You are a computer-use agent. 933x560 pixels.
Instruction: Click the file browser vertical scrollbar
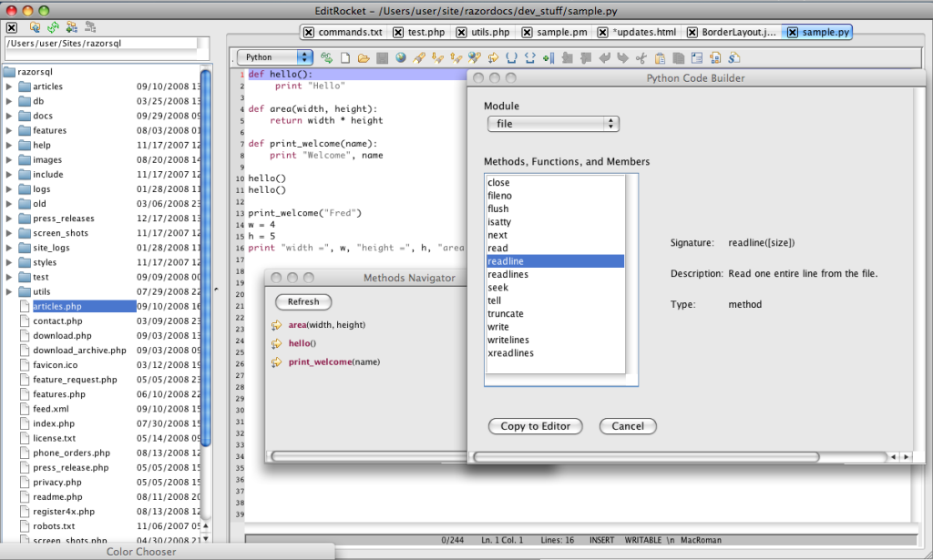(x=206, y=259)
